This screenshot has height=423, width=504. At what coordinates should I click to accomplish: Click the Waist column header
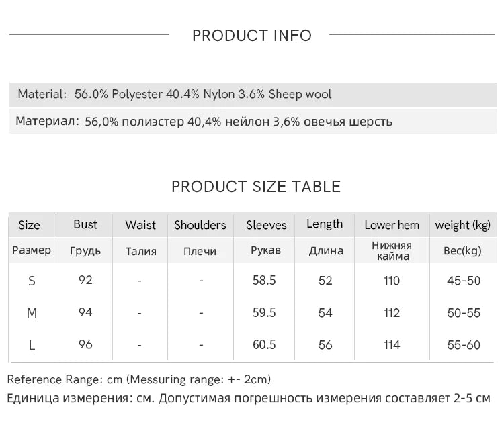pos(140,225)
